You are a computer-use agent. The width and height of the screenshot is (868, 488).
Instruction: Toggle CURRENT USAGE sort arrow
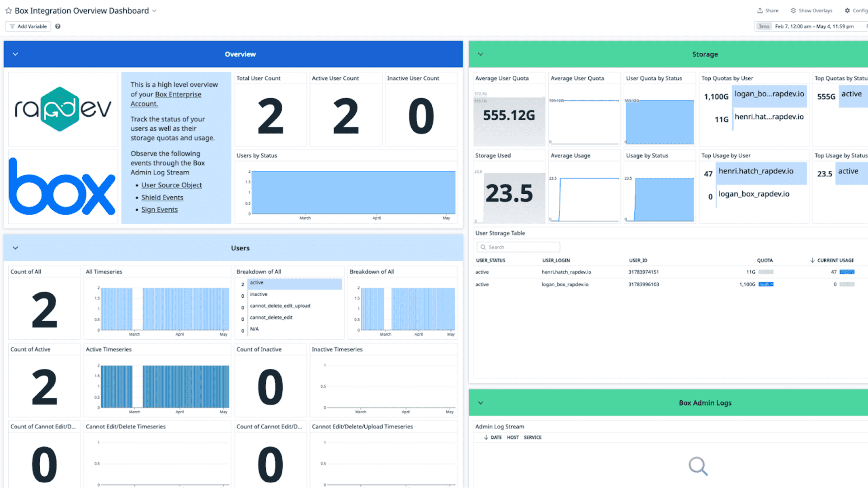tap(812, 260)
